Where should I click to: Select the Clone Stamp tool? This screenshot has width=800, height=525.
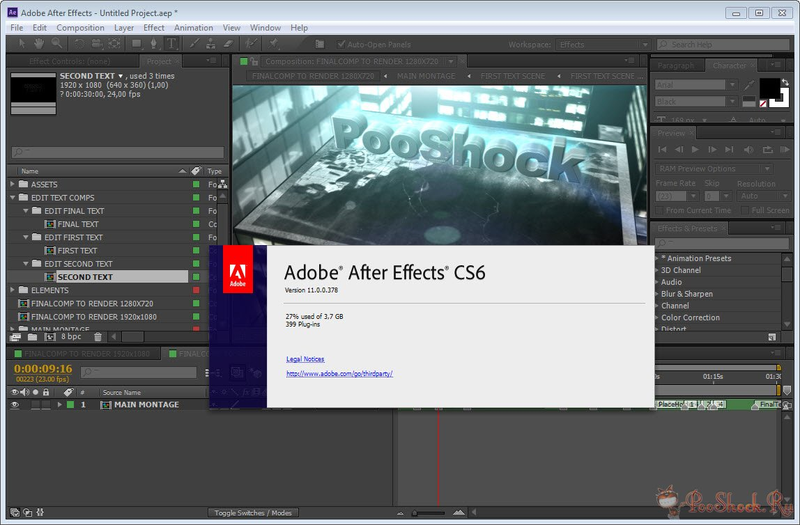tap(210, 44)
